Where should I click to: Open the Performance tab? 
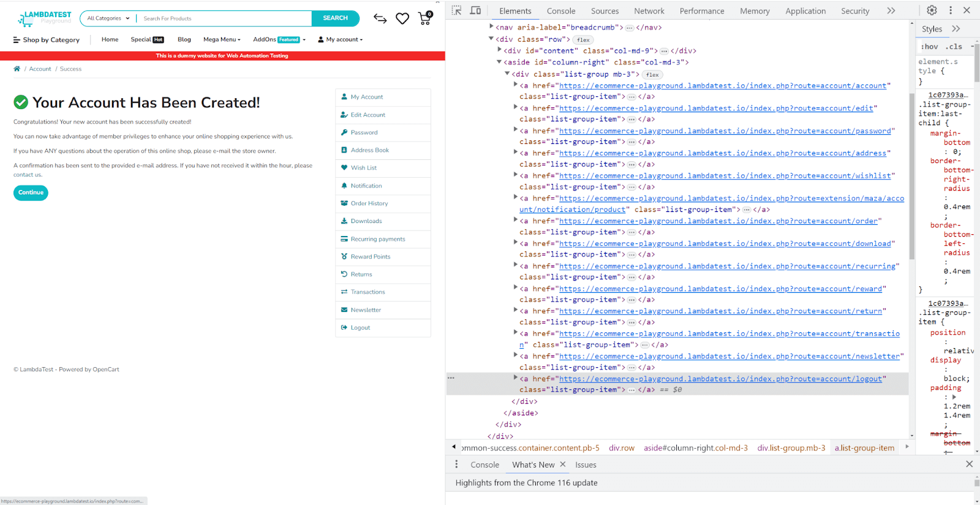(702, 11)
